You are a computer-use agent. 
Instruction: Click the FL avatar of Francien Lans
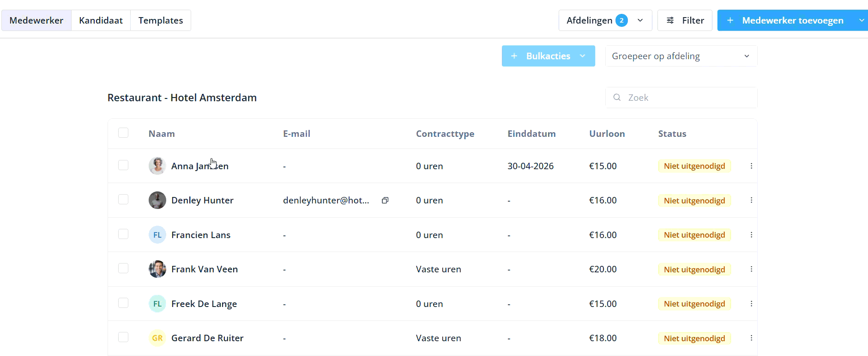[157, 235]
